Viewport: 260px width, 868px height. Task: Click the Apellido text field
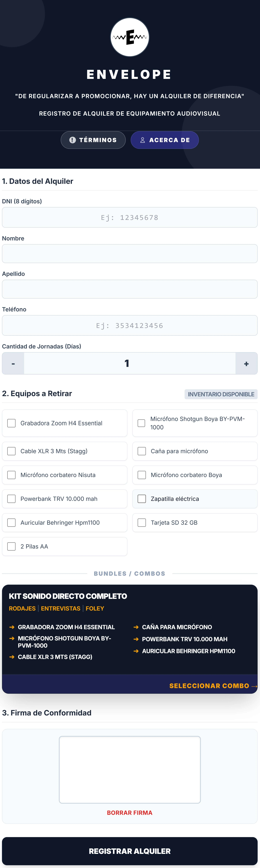(x=130, y=289)
